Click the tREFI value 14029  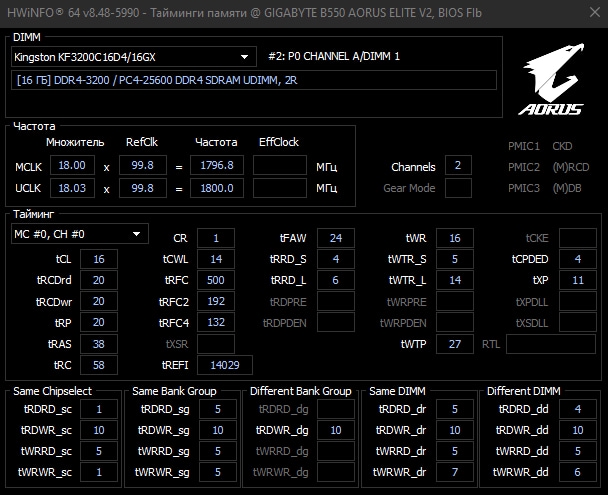tap(225, 365)
